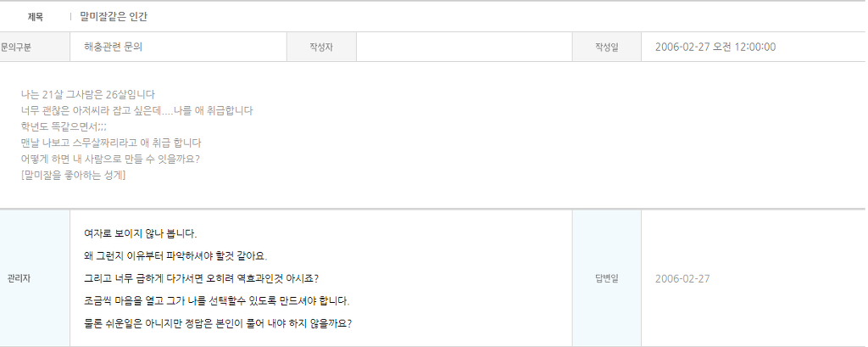Click the 작성일 label cell

pos(606,48)
